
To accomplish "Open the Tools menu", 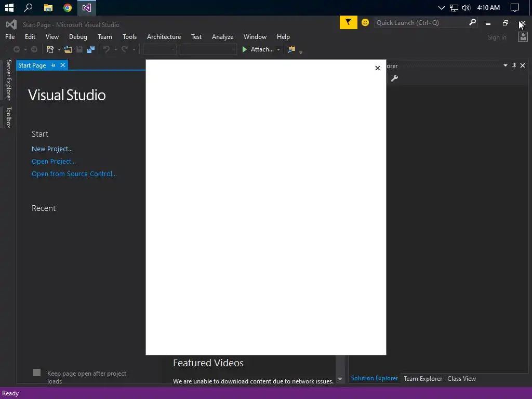I will 129,37.
